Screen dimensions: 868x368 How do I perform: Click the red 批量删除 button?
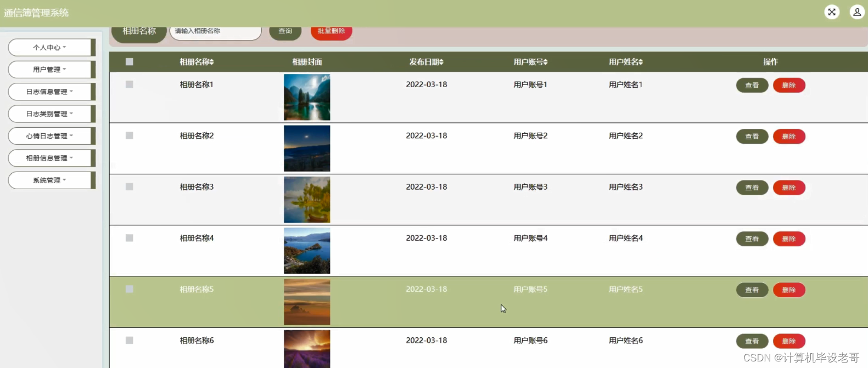coord(332,31)
